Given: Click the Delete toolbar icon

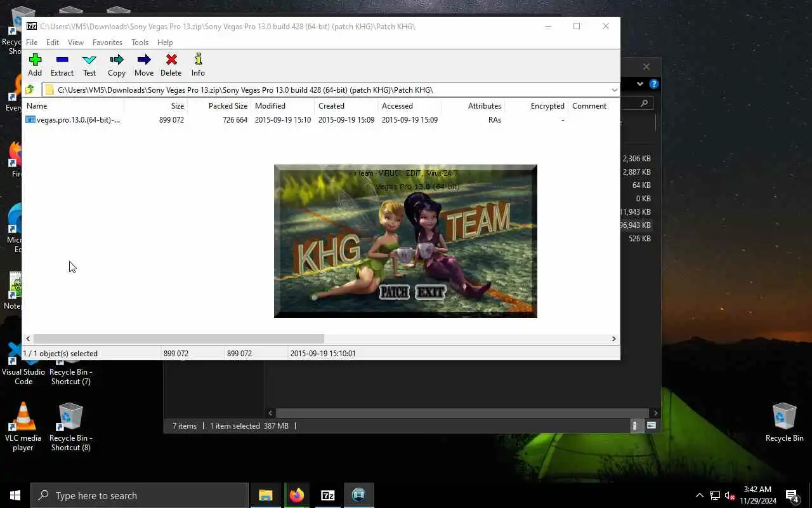Looking at the screenshot, I should (171, 65).
